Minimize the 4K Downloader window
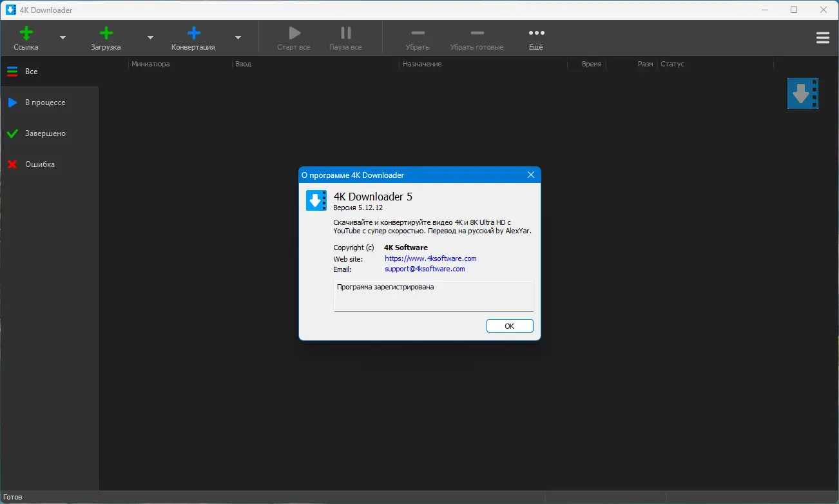 764,10
